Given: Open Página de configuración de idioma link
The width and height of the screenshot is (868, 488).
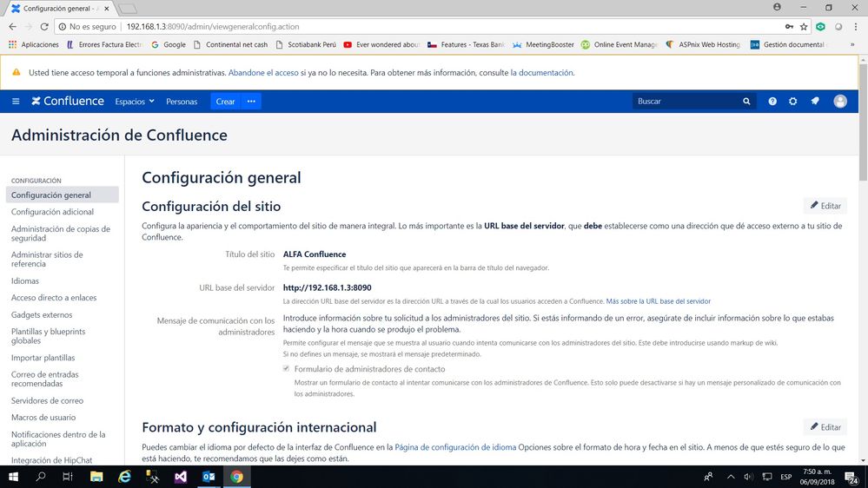Looking at the screenshot, I should pyautogui.click(x=455, y=447).
